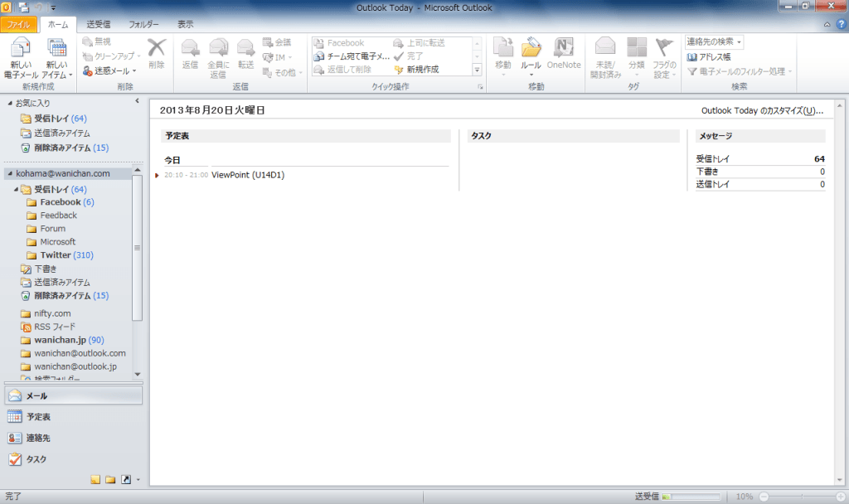Open the アドレス帳 address book
849x504 pixels.
coord(708,57)
